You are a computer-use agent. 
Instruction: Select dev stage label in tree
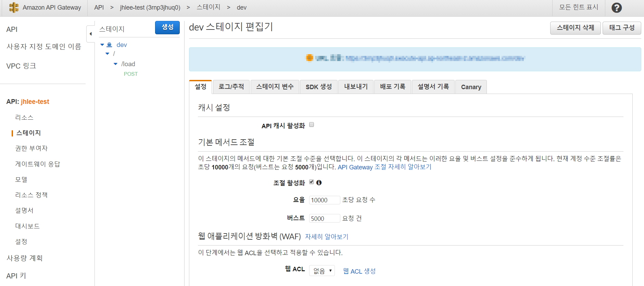point(122,45)
